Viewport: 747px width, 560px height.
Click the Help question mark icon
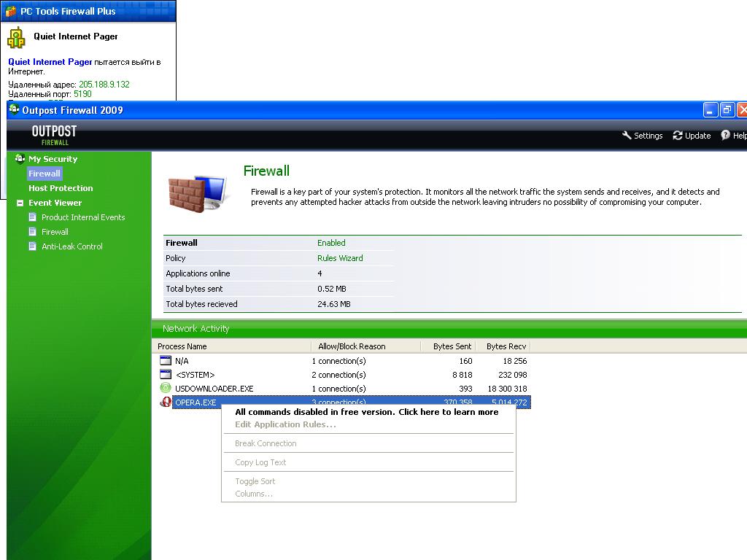click(x=725, y=135)
